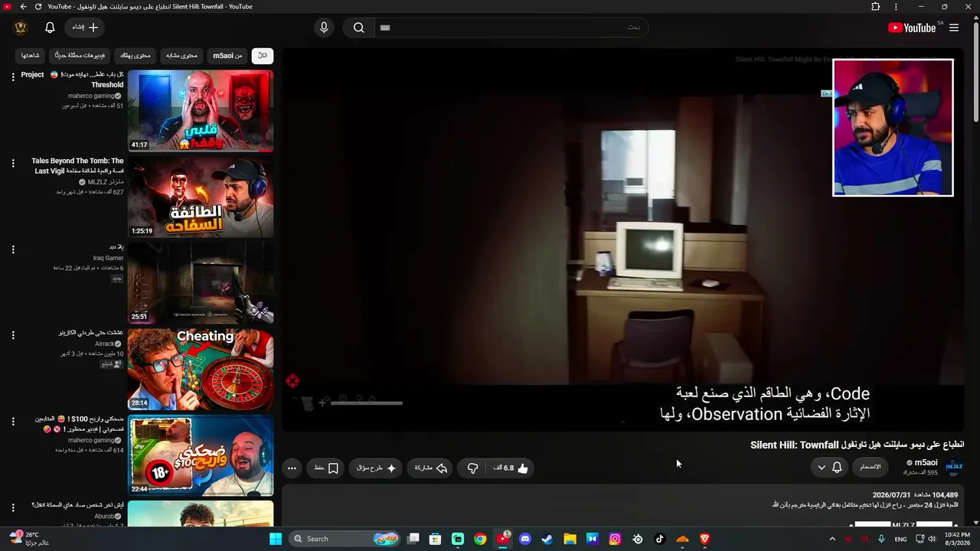This screenshot has height=551, width=980.
Task: Save the video to a playlist
Action: pos(326,468)
